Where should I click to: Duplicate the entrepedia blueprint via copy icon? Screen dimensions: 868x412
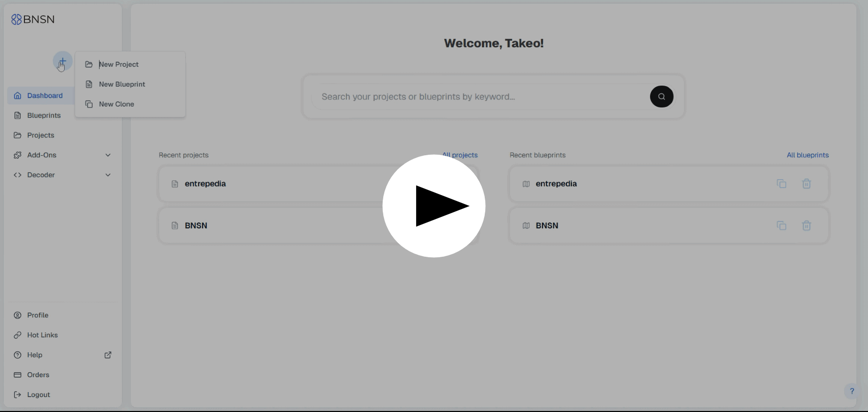point(781,184)
